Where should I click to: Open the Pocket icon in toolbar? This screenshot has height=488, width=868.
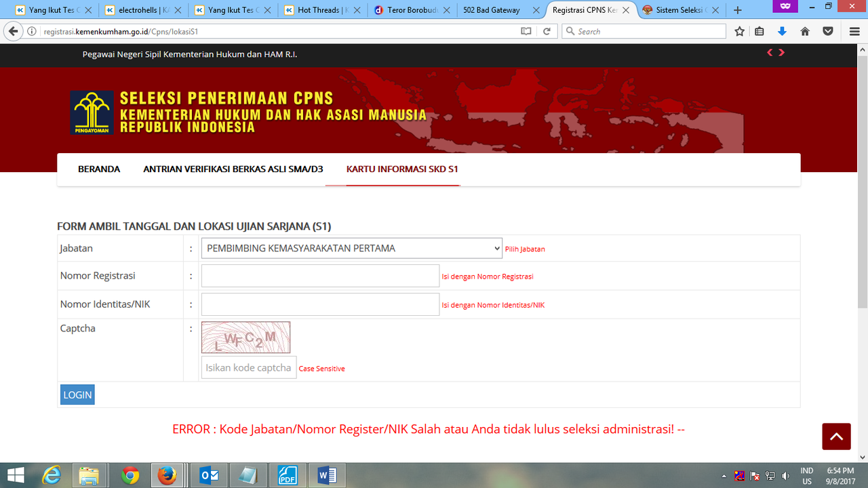click(828, 31)
